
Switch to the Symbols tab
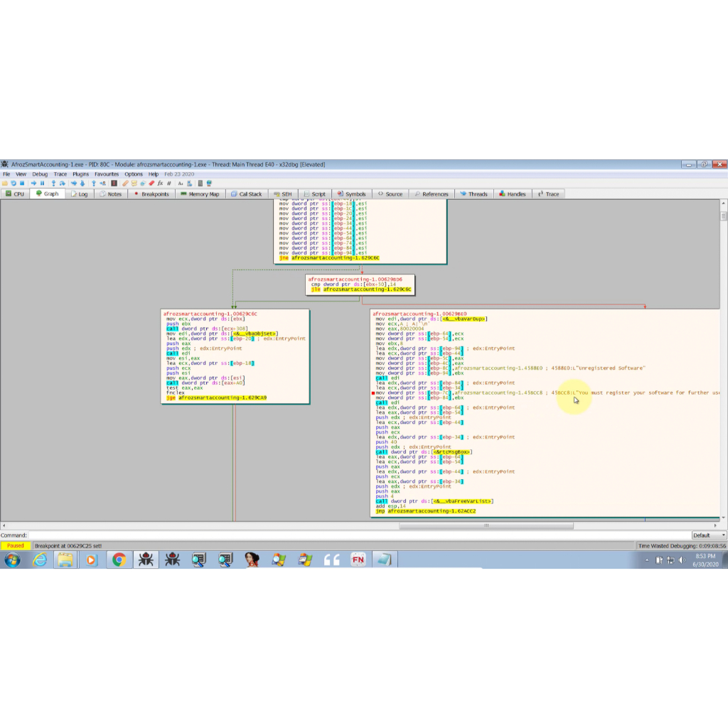(352, 194)
